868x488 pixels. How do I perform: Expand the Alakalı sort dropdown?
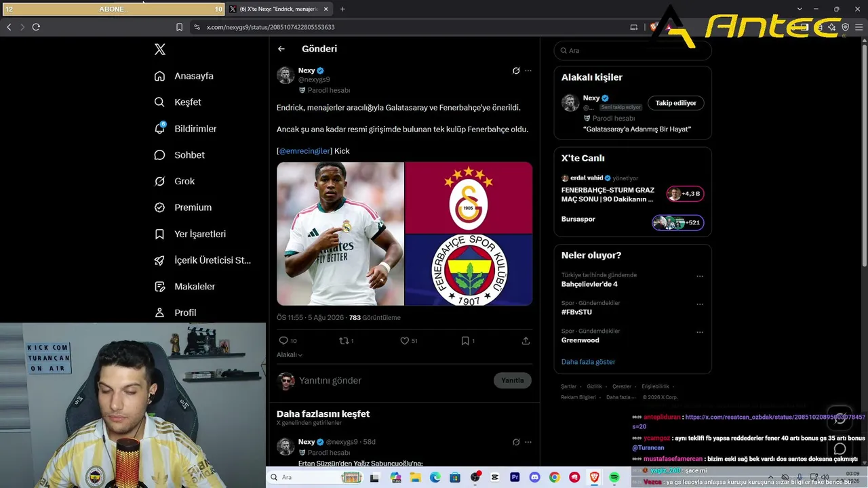coord(290,355)
